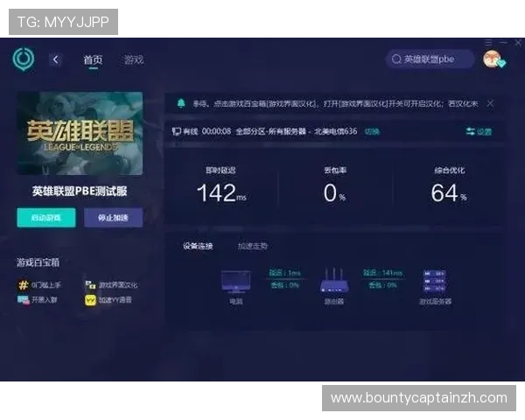Click the accelerator app logo icon

24,59
